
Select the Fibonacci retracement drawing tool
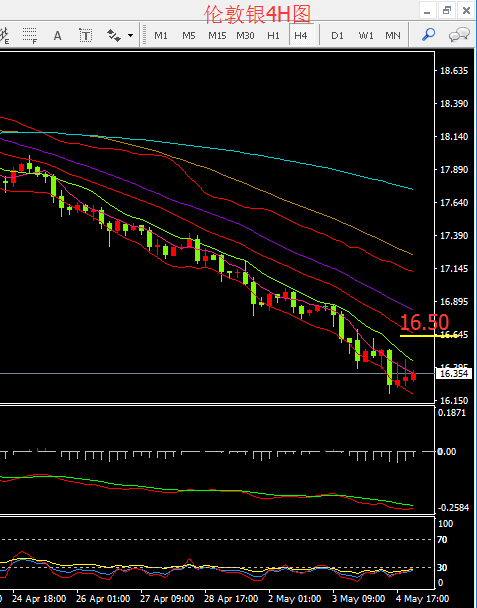[29, 36]
